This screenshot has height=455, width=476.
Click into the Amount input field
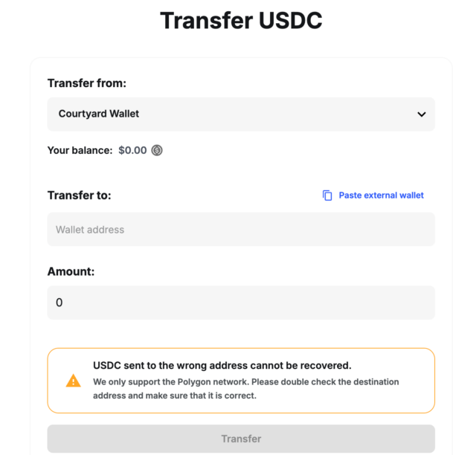pos(241,303)
